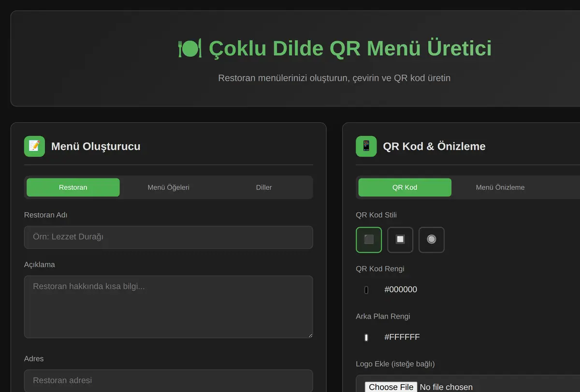The image size is (580, 392).
Task: Click the Çoklu Dilde QR Menü Üretici heading
Action: click(x=334, y=48)
